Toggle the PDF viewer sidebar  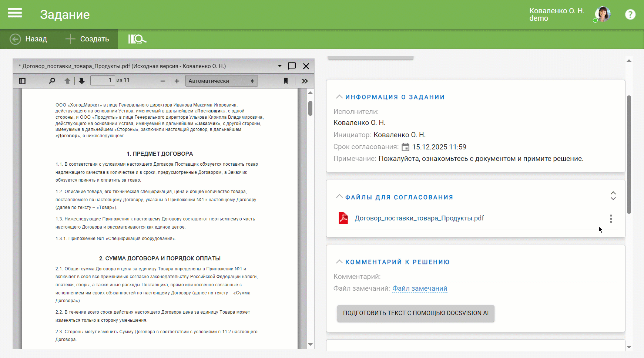coord(22,81)
